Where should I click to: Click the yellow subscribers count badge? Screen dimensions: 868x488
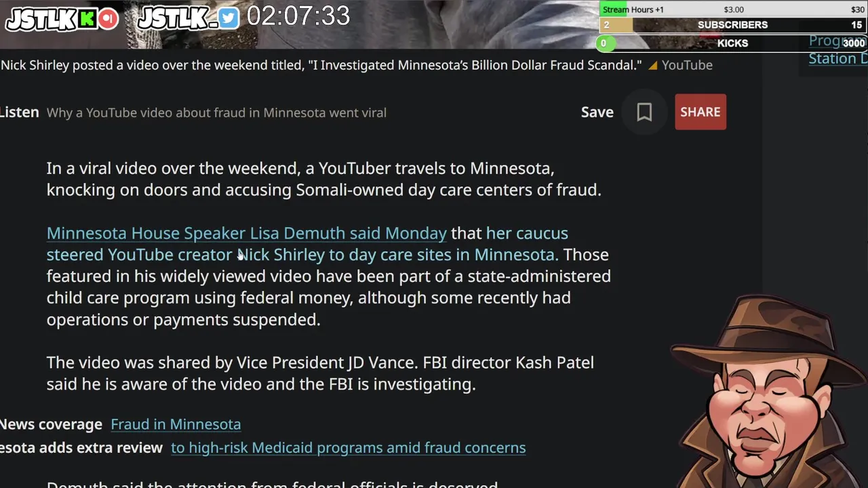point(616,25)
